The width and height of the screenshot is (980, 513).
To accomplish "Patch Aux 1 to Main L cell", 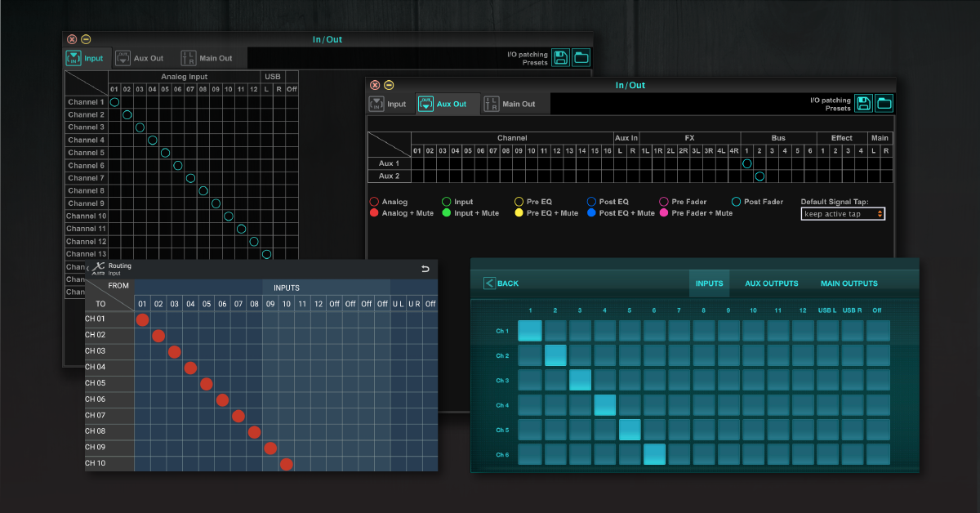I will tap(874, 163).
